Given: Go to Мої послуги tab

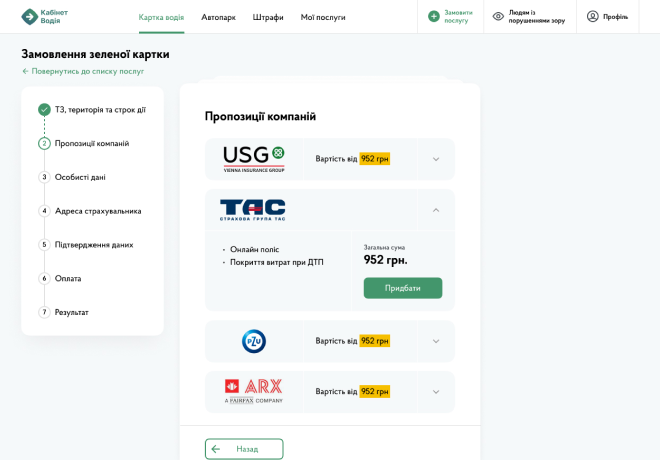Looking at the screenshot, I should click(x=323, y=17).
